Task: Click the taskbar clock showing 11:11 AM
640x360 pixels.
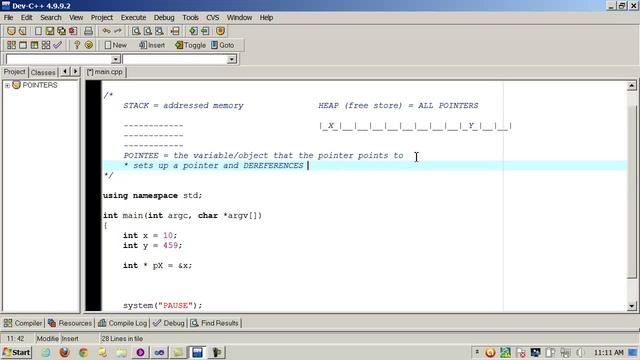Action: point(609,352)
